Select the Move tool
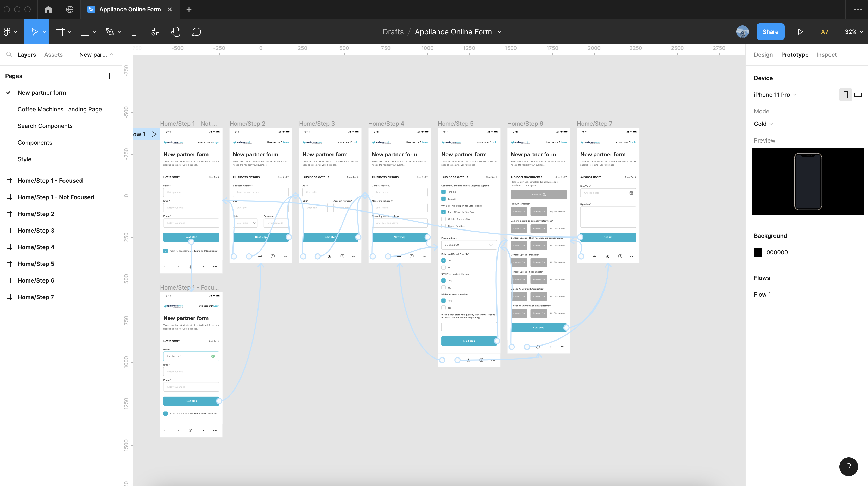 pos(34,32)
